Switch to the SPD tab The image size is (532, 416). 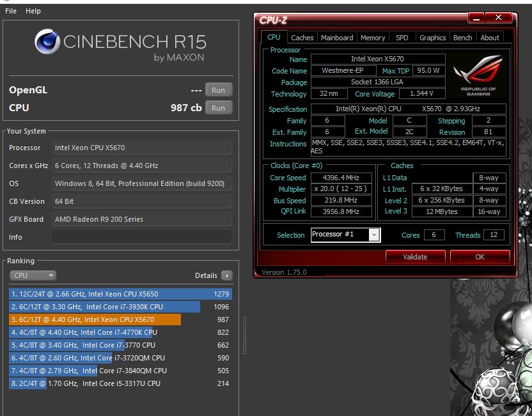tap(402, 38)
